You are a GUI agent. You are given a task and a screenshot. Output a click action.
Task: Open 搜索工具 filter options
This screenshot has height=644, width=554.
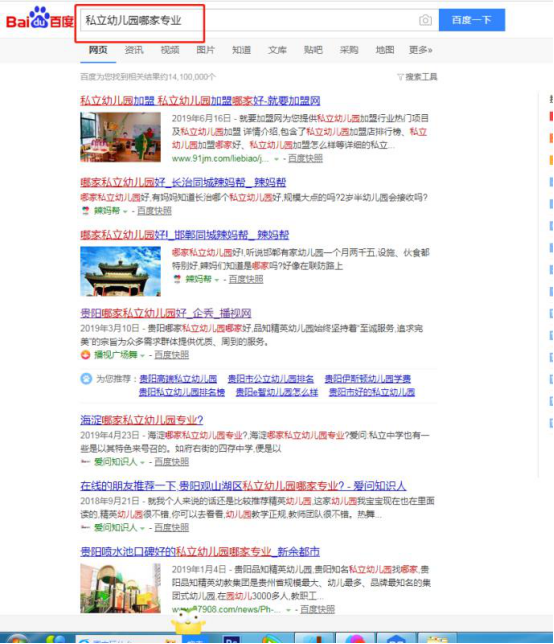click(417, 77)
